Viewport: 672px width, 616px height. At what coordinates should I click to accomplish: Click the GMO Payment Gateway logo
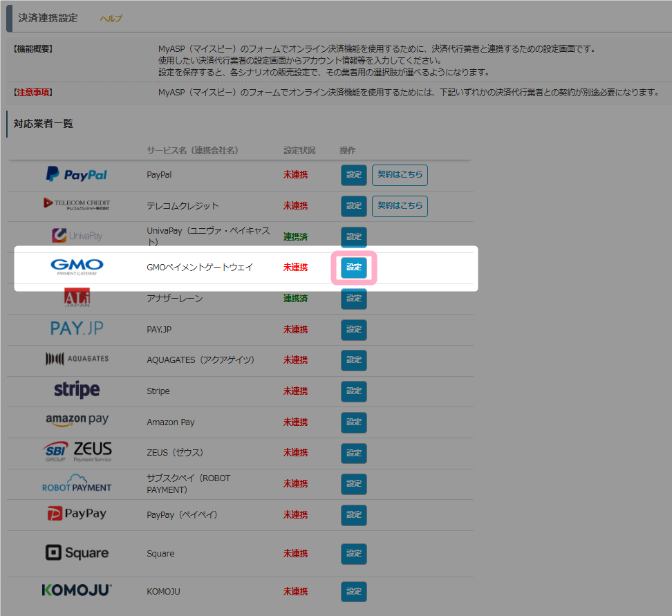click(77, 267)
